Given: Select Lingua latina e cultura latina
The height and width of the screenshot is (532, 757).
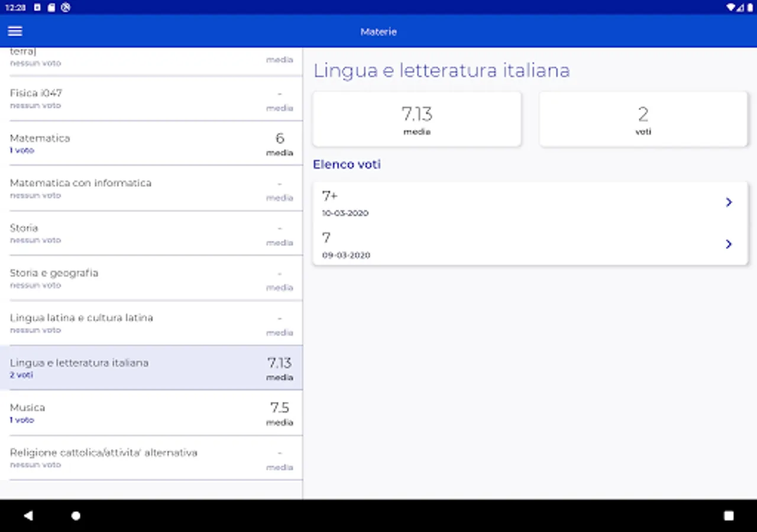Looking at the screenshot, I should coord(151,323).
